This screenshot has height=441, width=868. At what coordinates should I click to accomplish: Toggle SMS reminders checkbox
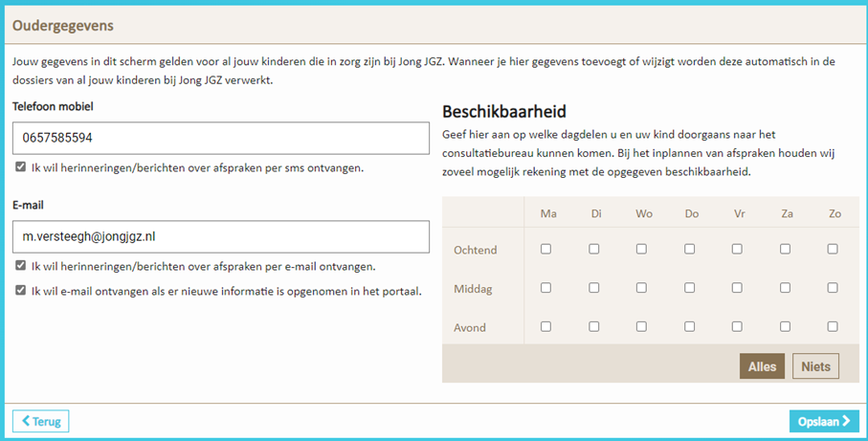(x=21, y=167)
